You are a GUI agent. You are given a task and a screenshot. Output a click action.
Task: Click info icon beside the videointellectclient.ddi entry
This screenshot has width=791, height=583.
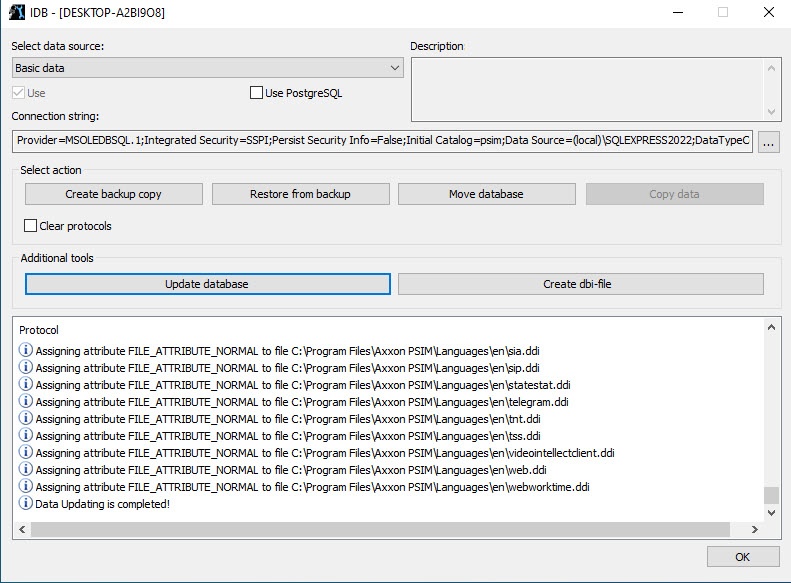pyautogui.click(x=26, y=453)
